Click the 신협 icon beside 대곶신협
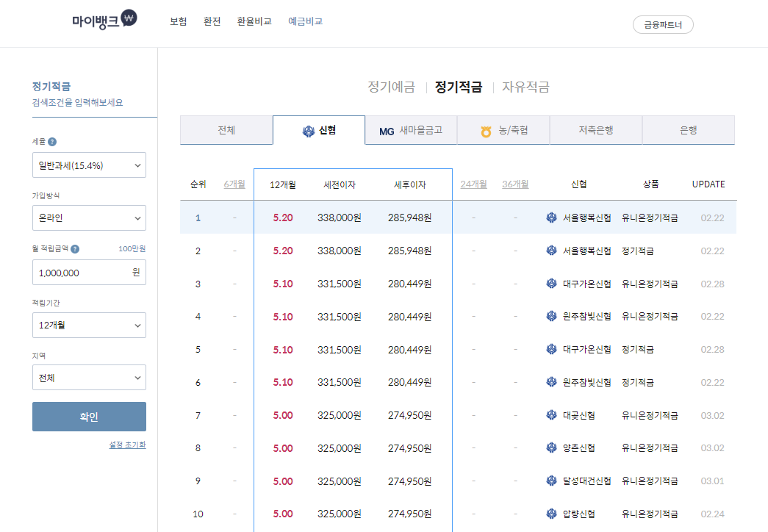 551,415
